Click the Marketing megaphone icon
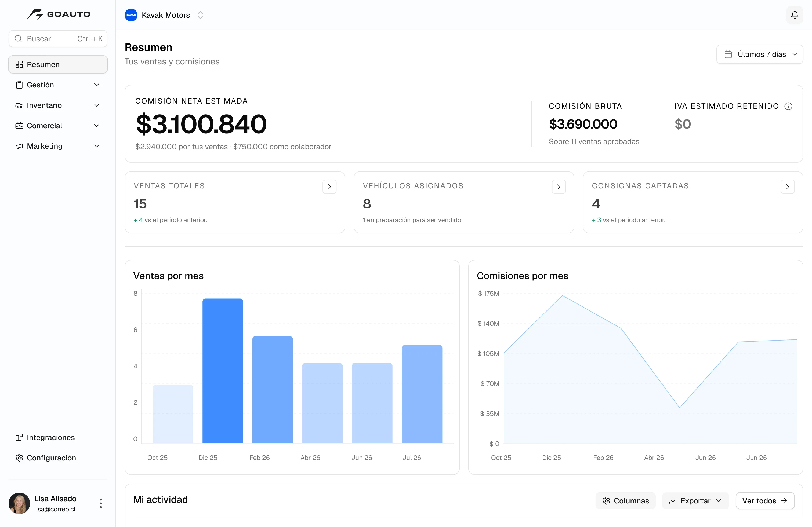 coord(19,146)
